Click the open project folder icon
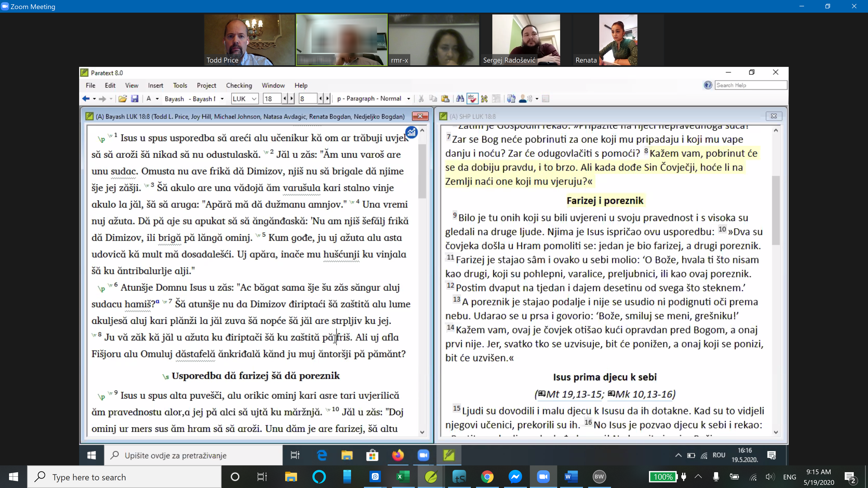The image size is (868, 488). [x=123, y=99]
